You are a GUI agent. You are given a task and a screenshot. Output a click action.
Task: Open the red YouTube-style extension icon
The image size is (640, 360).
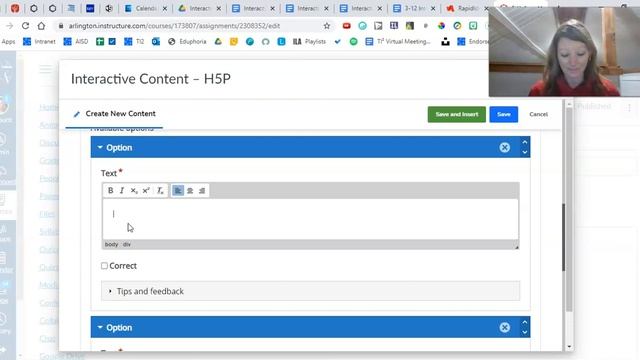tap(347, 26)
